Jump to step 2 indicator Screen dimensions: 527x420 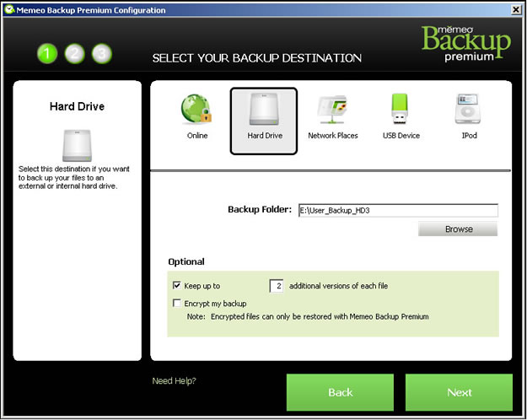tap(74, 54)
